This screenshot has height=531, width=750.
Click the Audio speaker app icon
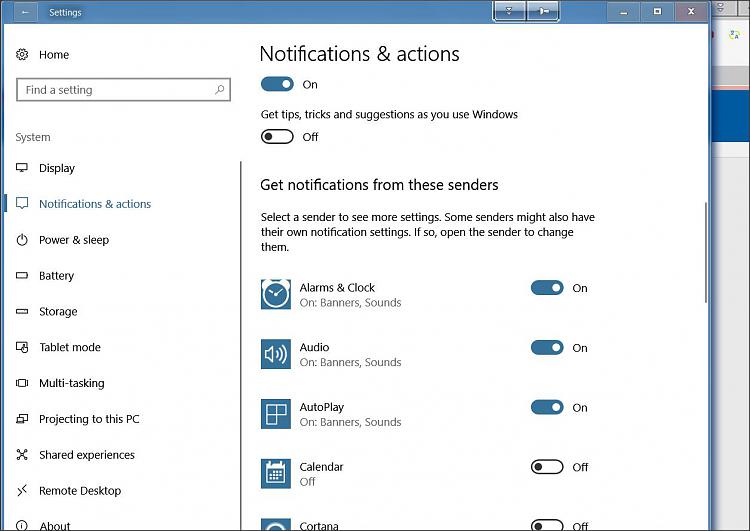pos(276,354)
